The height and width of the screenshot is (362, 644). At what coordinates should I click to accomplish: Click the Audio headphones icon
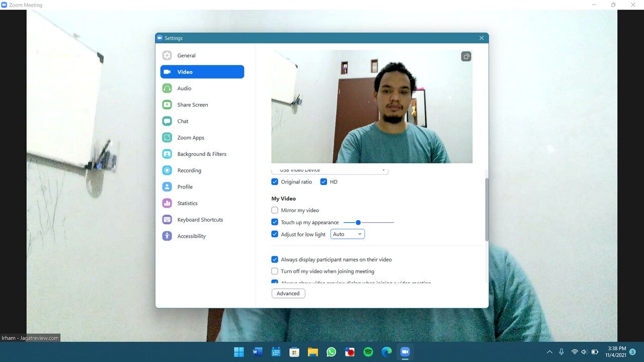coord(167,88)
